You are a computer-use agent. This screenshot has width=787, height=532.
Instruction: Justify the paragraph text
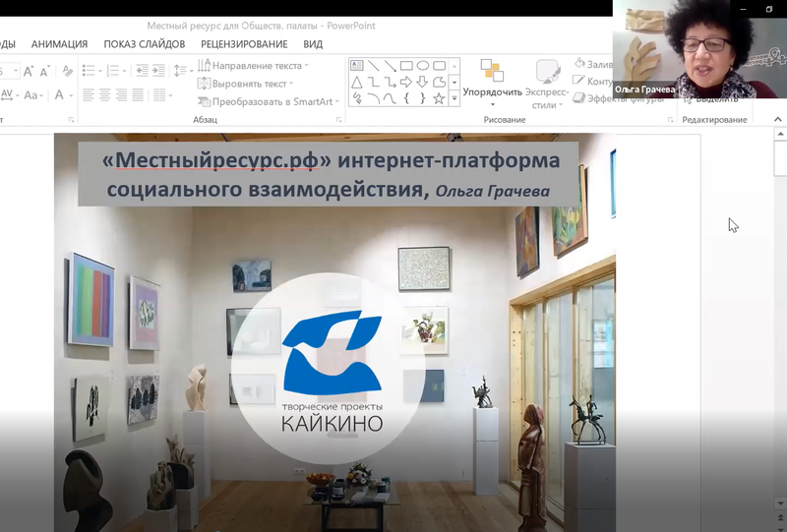(x=138, y=94)
